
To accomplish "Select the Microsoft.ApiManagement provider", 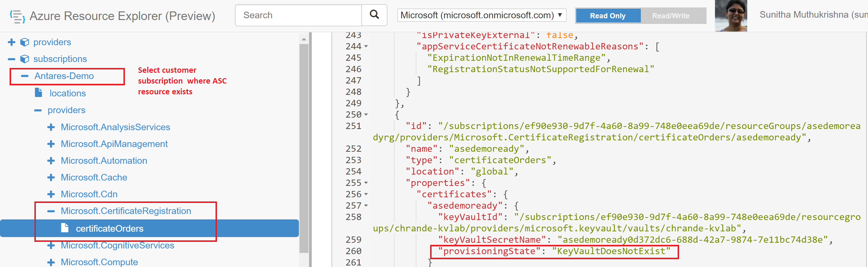I will point(114,144).
